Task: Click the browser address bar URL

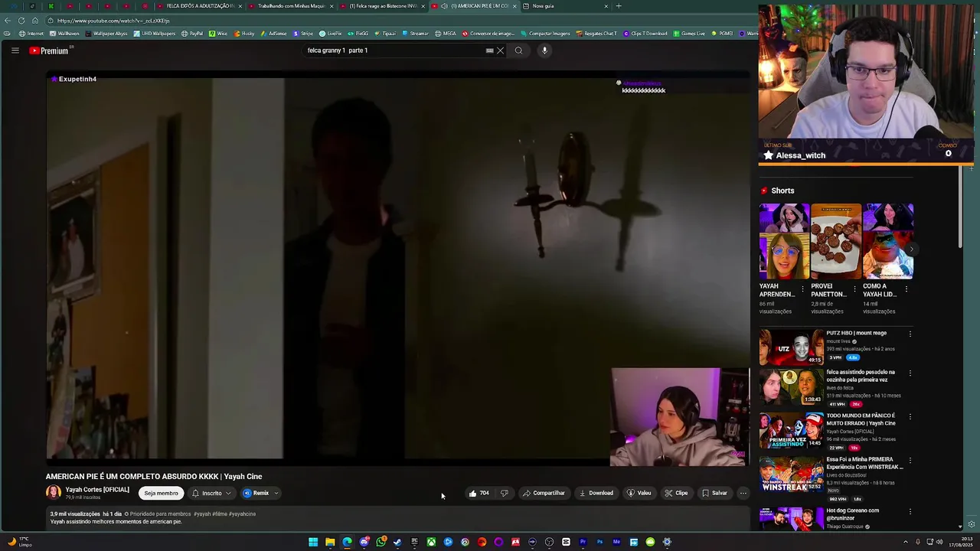Action: (113, 21)
